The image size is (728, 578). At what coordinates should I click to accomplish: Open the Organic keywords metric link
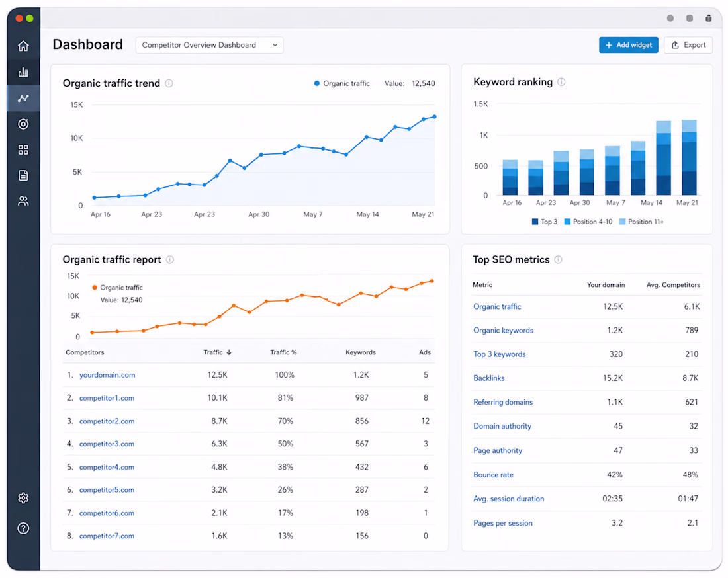(x=503, y=330)
